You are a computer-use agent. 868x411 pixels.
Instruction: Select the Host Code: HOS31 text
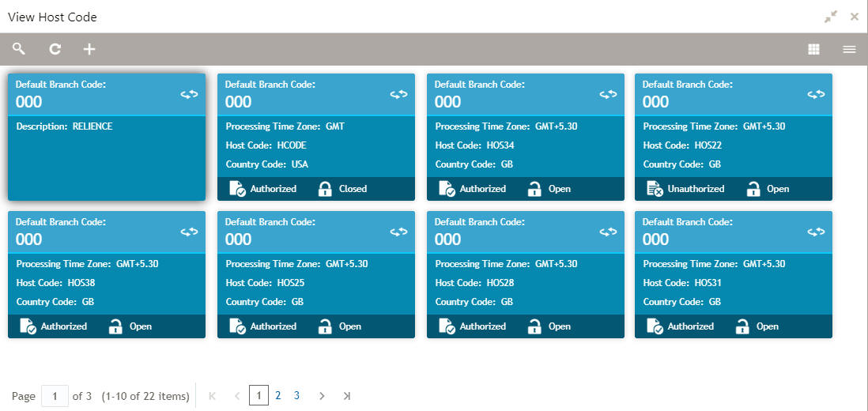click(x=682, y=283)
